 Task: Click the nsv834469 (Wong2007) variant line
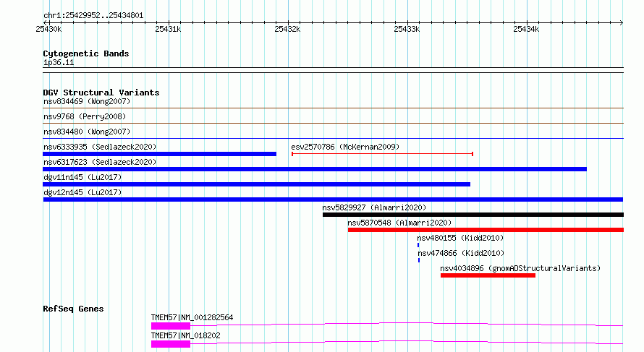point(333,108)
